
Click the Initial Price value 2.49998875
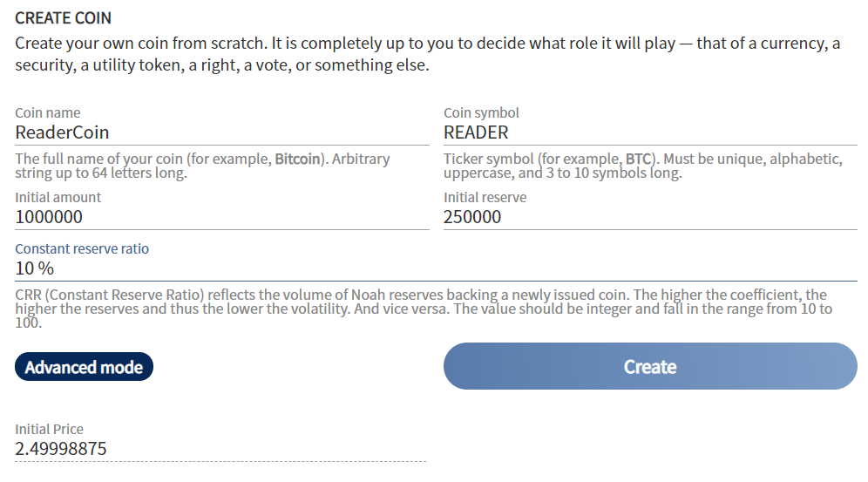pyautogui.click(x=61, y=450)
